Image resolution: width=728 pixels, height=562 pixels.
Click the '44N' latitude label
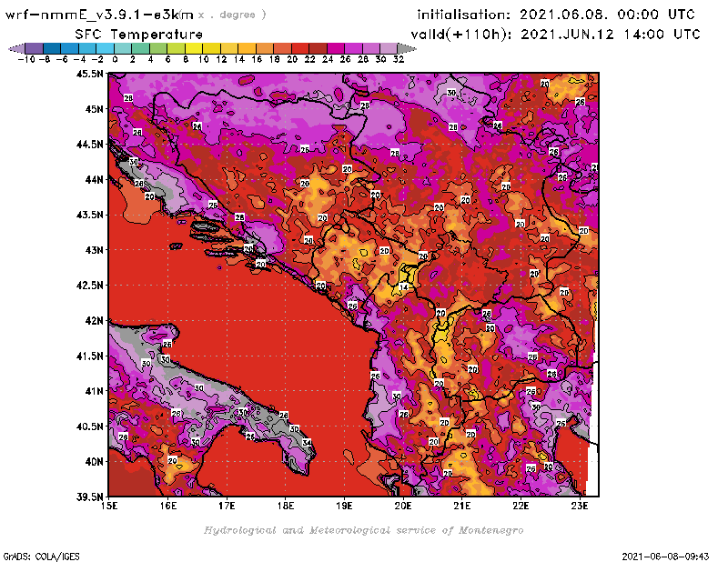pos(94,179)
